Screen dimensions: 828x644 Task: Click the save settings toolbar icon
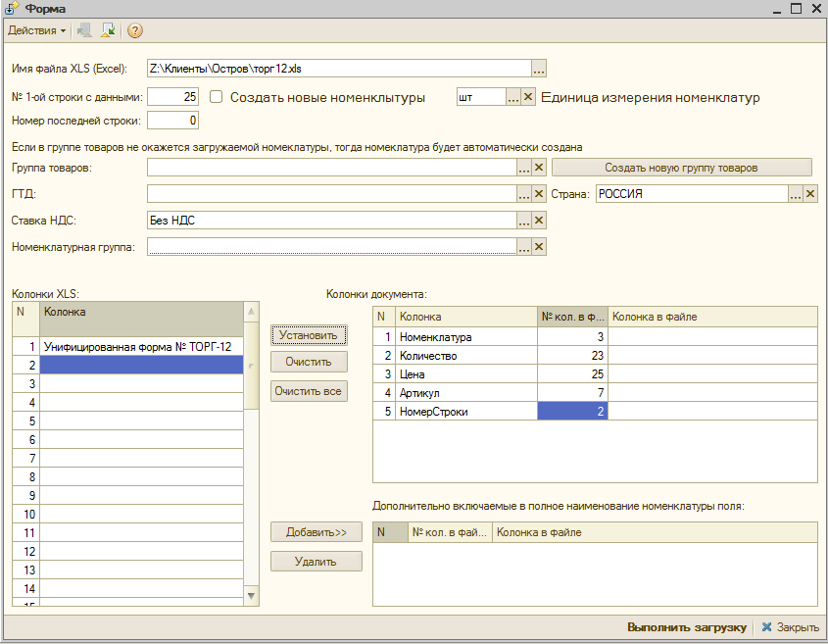click(x=108, y=30)
